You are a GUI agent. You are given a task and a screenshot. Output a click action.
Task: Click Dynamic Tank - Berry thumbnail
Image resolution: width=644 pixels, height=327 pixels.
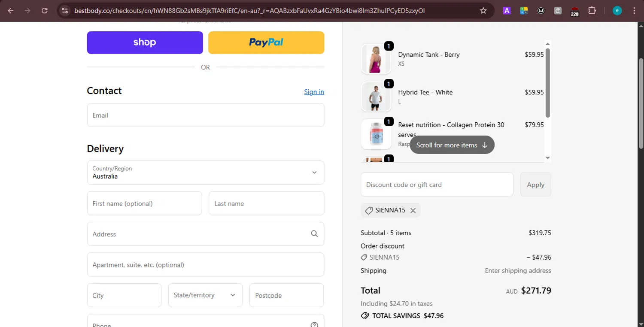(x=376, y=59)
